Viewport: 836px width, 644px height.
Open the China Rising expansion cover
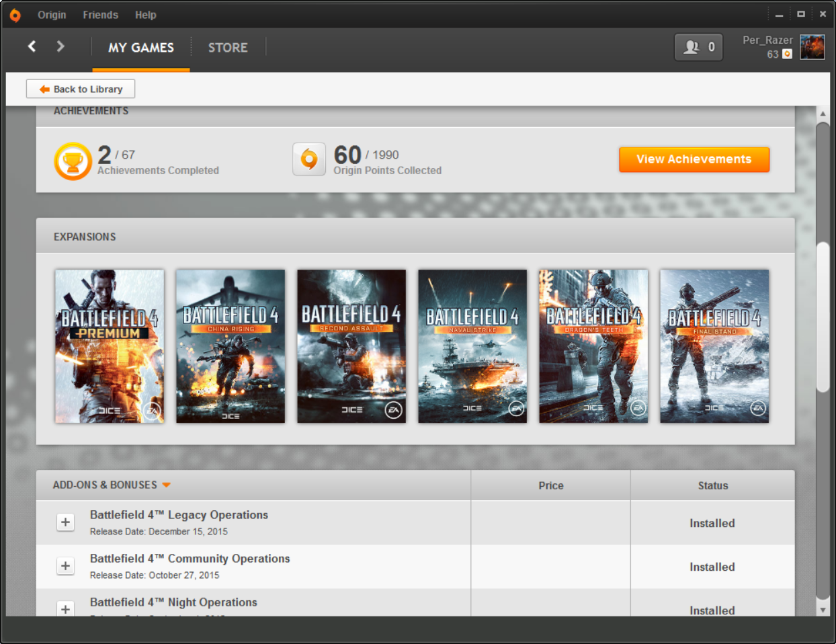tap(231, 346)
